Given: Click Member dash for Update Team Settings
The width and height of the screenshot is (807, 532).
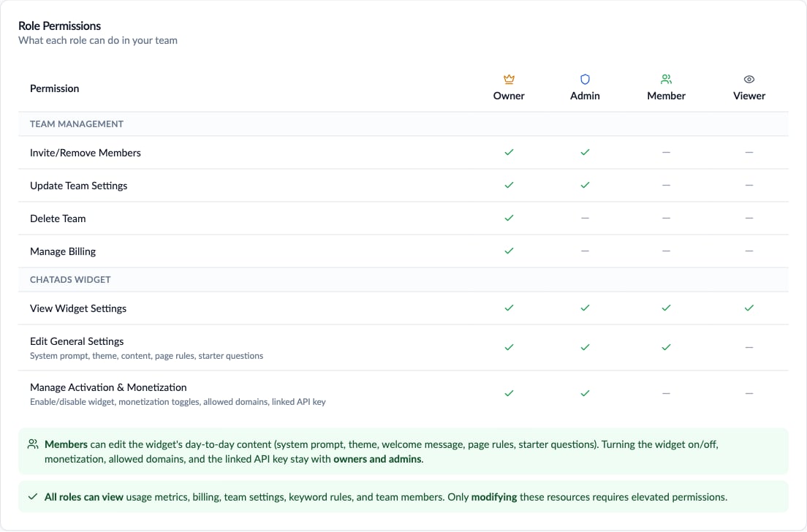Looking at the screenshot, I should 666,185.
